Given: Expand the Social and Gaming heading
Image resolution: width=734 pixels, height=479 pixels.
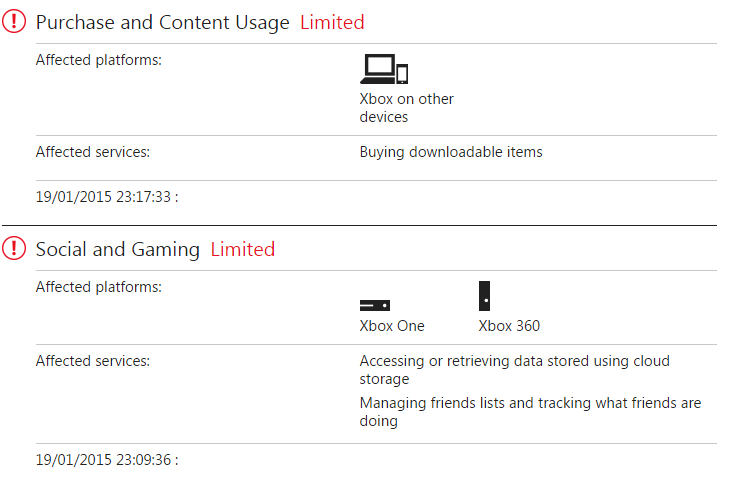Looking at the screenshot, I should 118,249.
